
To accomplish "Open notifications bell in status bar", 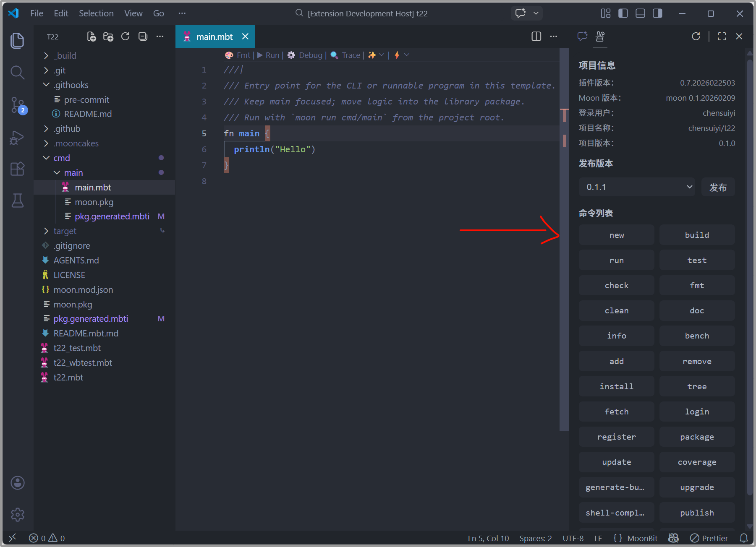I will [744, 538].
